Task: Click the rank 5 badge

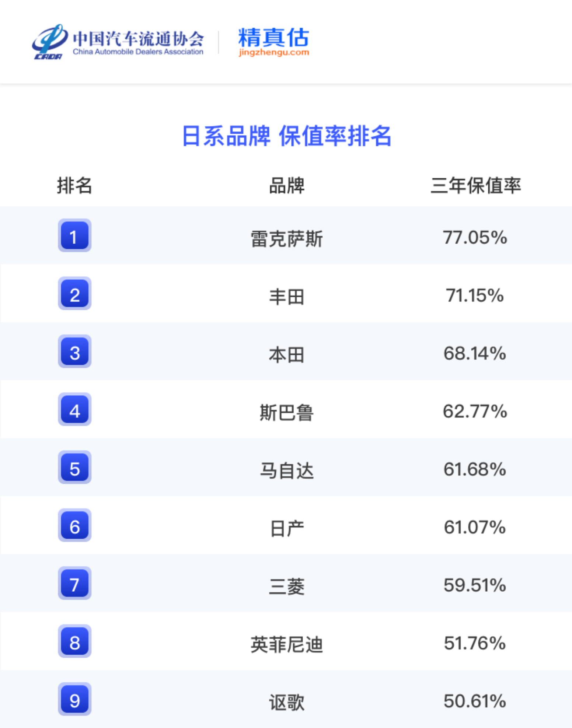Action: tap(74, 467)
